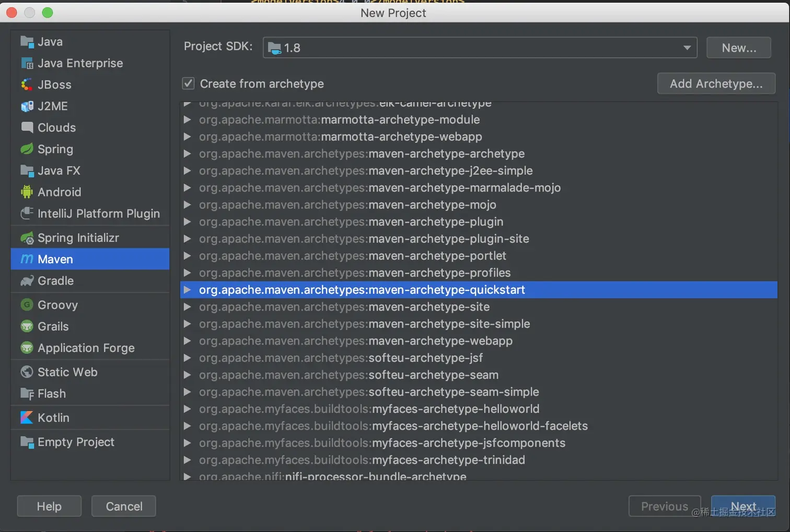Expand maven-archetype-quickstart node
The width and height of the screenshot is (790, 532).
point(187,290)
